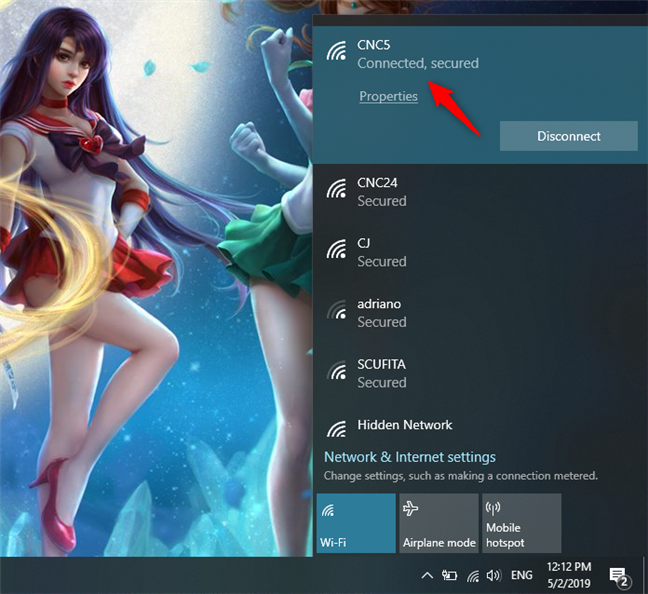
Task: Click the CNC24 Wi-Fi signal icon
Action: click(x=336, y=189)
